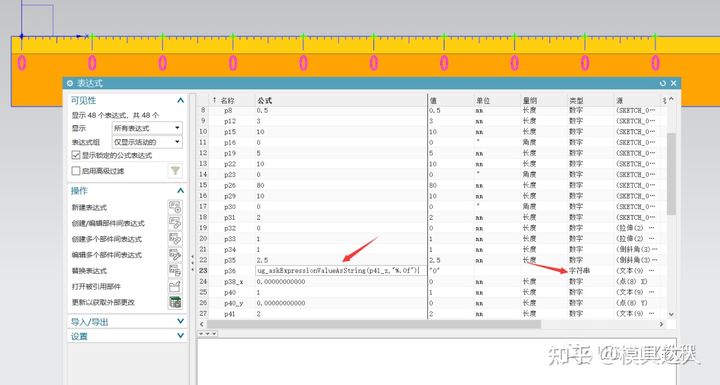Click the horizontal scrollbar thumb in the table

[374, 324]
